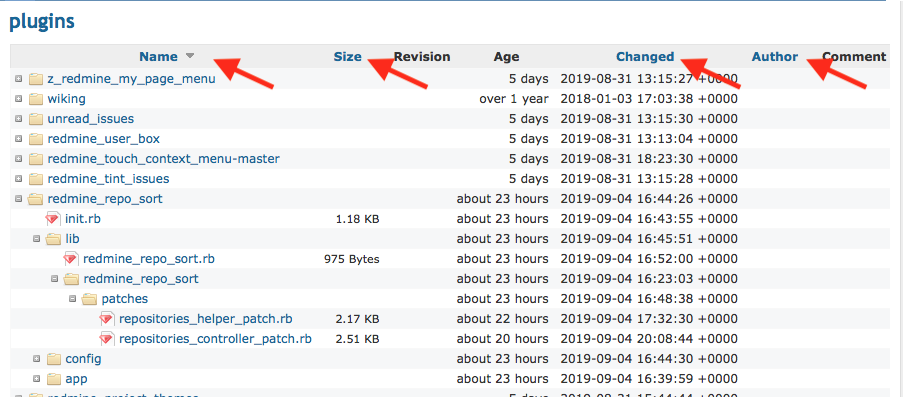Expand the unread_issues folder
This screenshot has height=397, width=903.
tap(18, 119)
